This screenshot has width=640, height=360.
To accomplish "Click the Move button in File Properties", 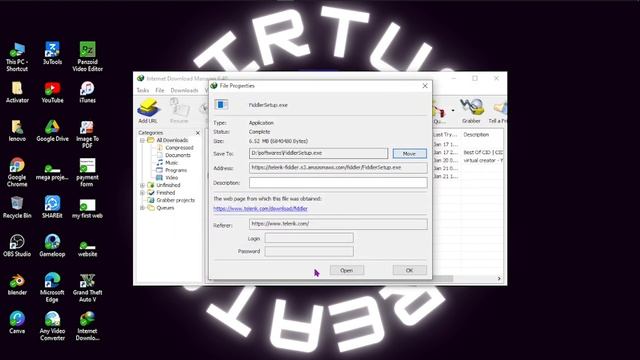I will (409, 153).
